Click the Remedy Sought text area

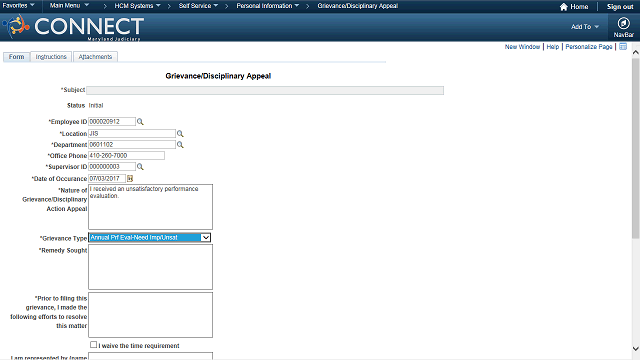150,267
